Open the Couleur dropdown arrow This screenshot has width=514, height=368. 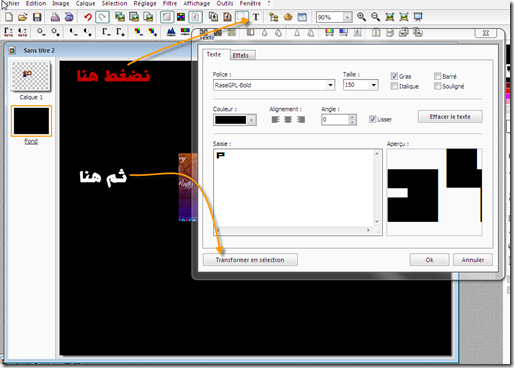coord(252,120)
